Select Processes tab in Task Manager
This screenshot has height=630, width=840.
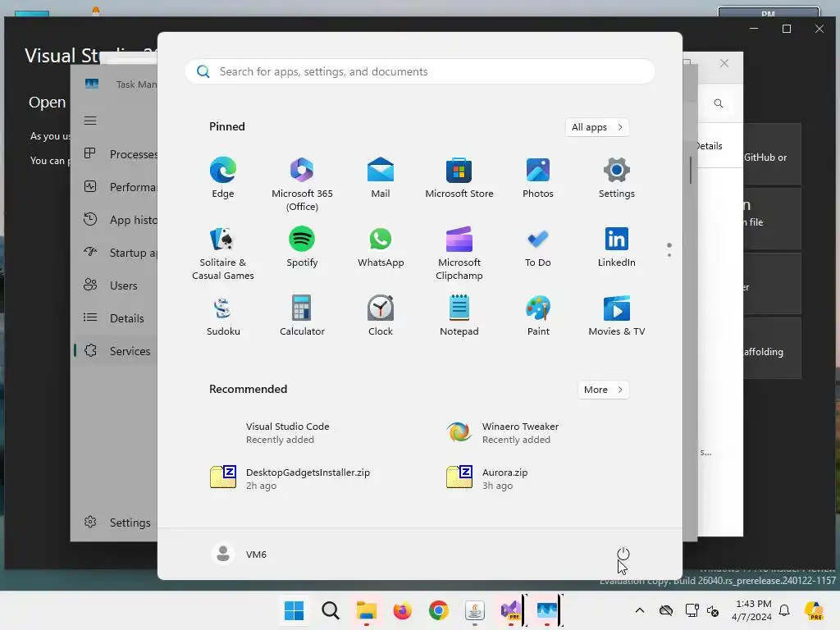point(121,154)
